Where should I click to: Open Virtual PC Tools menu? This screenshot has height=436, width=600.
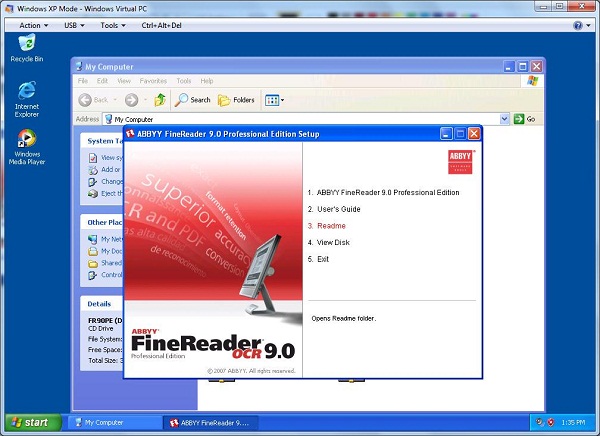coord(113,25)
